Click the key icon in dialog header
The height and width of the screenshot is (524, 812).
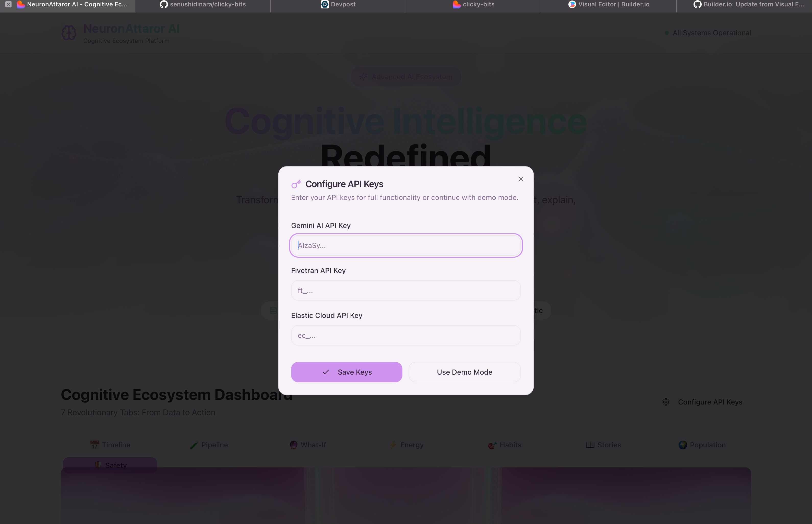296,184
